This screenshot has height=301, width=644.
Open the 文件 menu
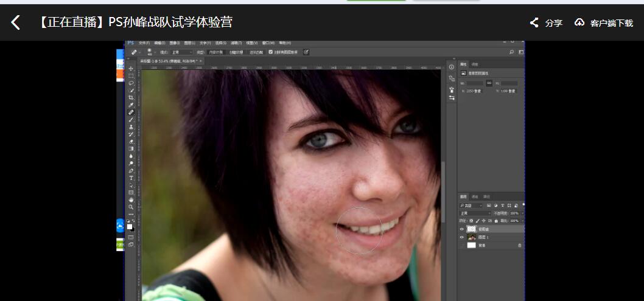tap(144, 43)
